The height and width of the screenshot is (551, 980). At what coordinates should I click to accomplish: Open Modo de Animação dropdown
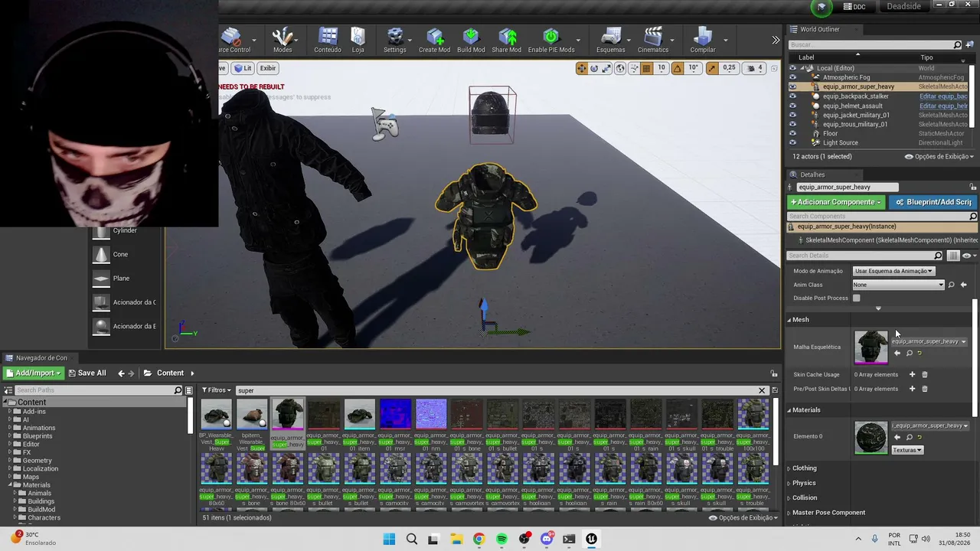click(894, 271)
